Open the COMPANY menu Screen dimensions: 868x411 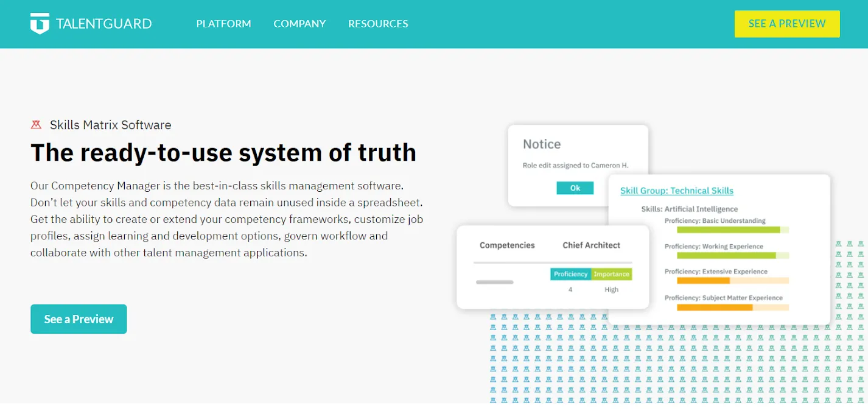pyautogui.click(x=299, y=24)
